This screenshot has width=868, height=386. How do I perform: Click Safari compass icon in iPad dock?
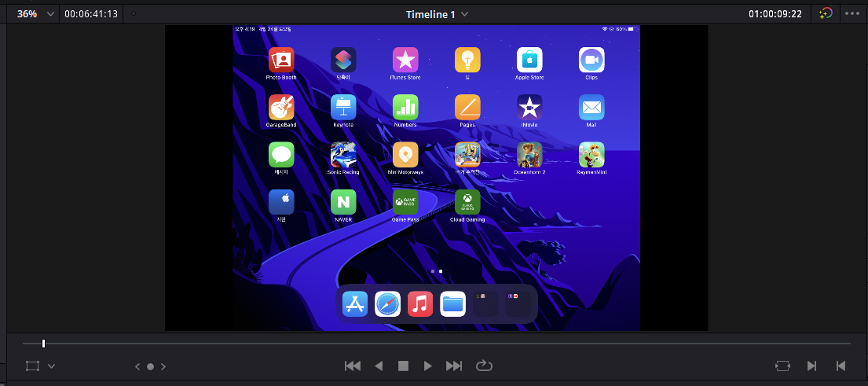pyautogui.click(x=387, y=304)
